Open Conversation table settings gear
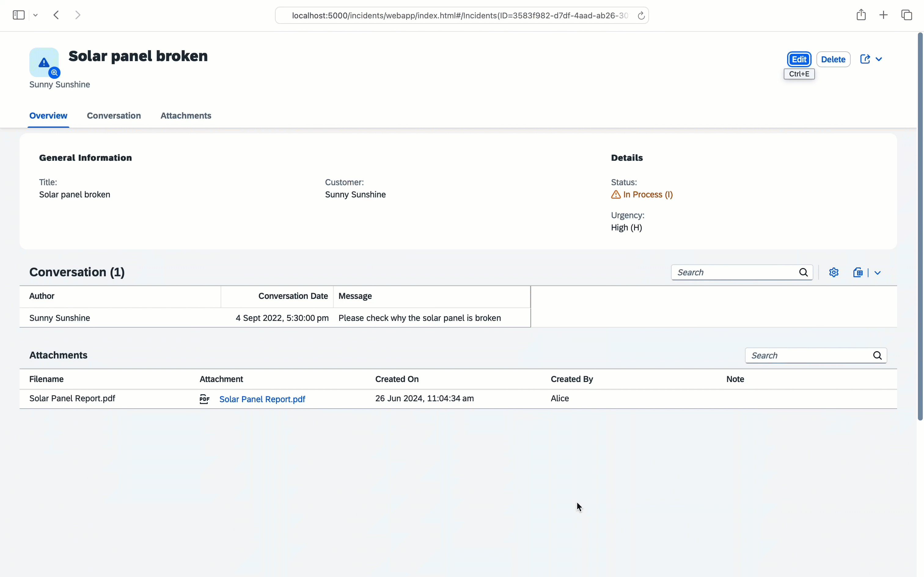Image resolution: width=924 pixels, height=577 pixels. (834, 273)
